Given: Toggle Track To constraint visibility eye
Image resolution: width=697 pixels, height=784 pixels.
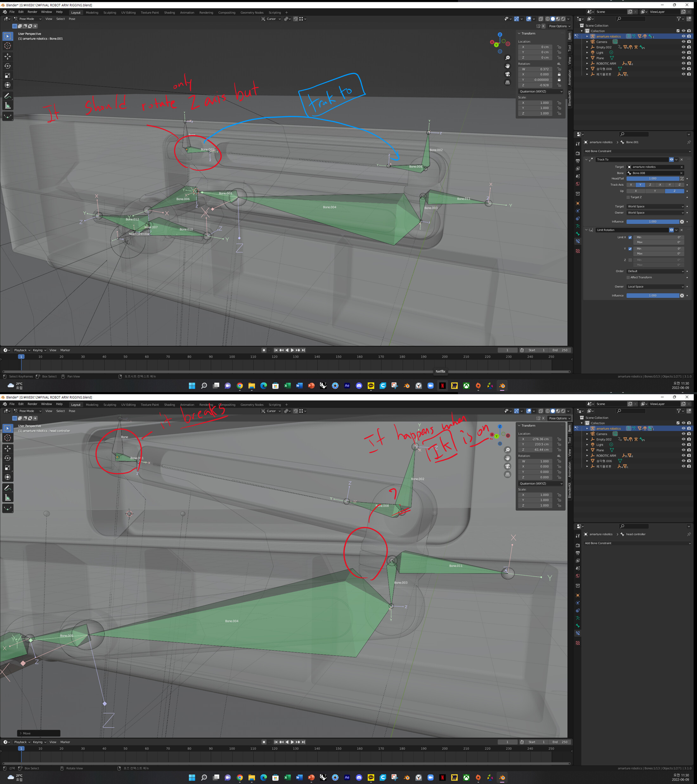Looking at the screenshot, I should [x=671, y=160].
